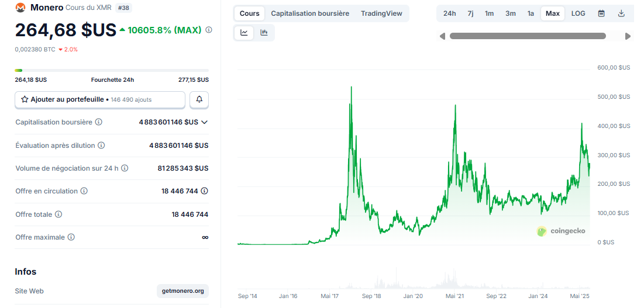
Task: Click the Infos section heading
Action: [x=26, y=272]
